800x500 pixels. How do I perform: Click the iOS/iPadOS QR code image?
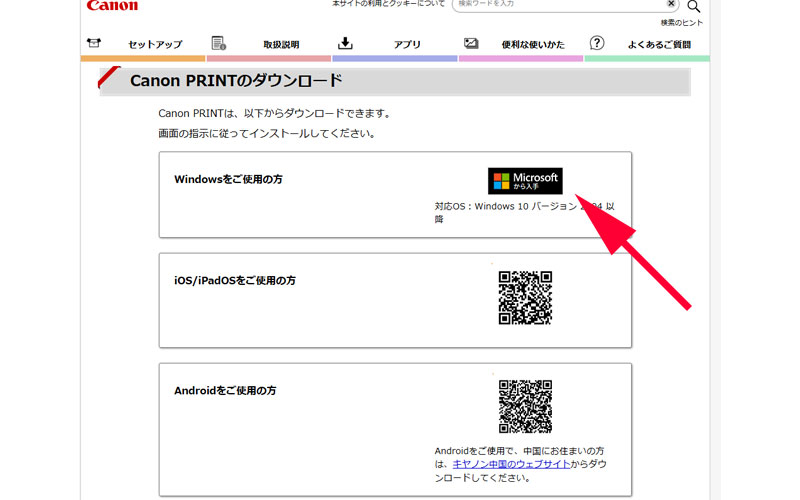[525, 298]
